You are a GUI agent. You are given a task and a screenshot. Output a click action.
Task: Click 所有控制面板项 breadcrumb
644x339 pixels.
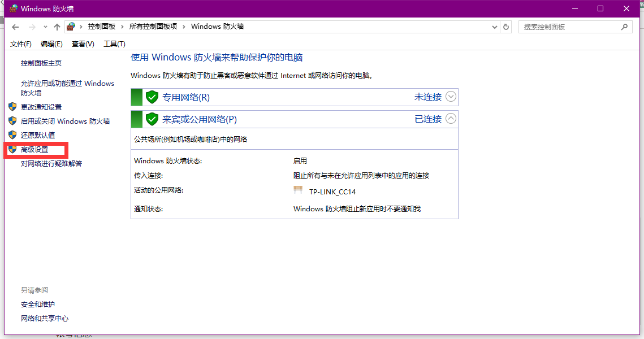153,27
